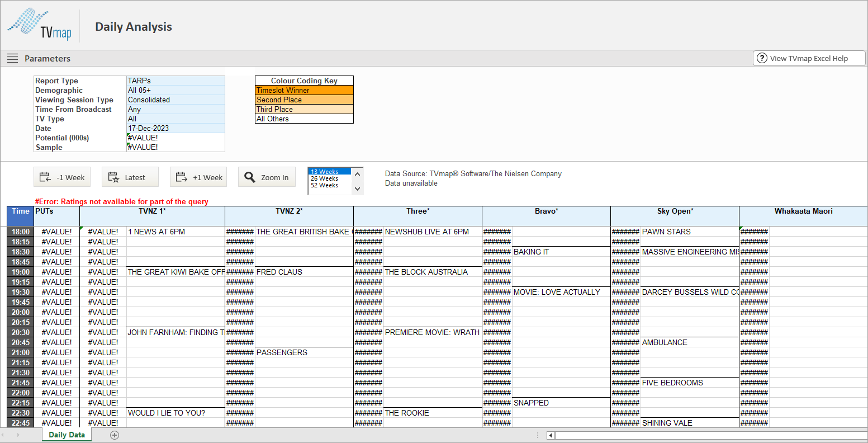Click the Second Place colour key
The height and width of the screenshot is (443, 868).
(304, 100)
